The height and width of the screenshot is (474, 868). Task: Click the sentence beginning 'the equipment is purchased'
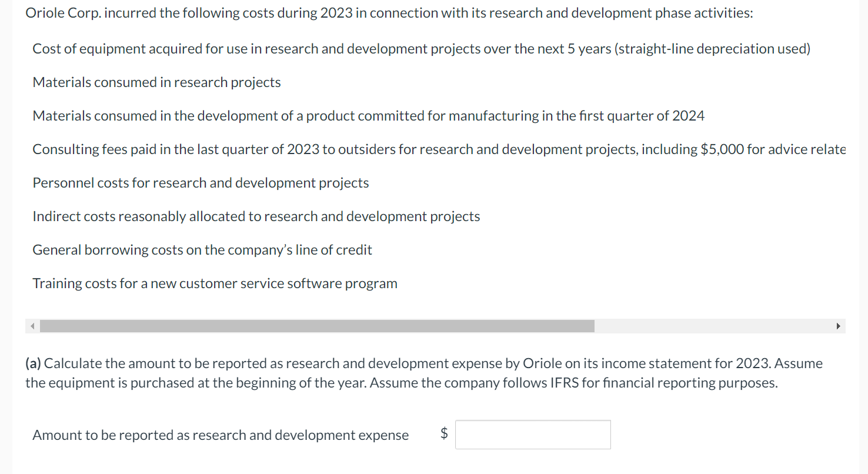point(401,383)
